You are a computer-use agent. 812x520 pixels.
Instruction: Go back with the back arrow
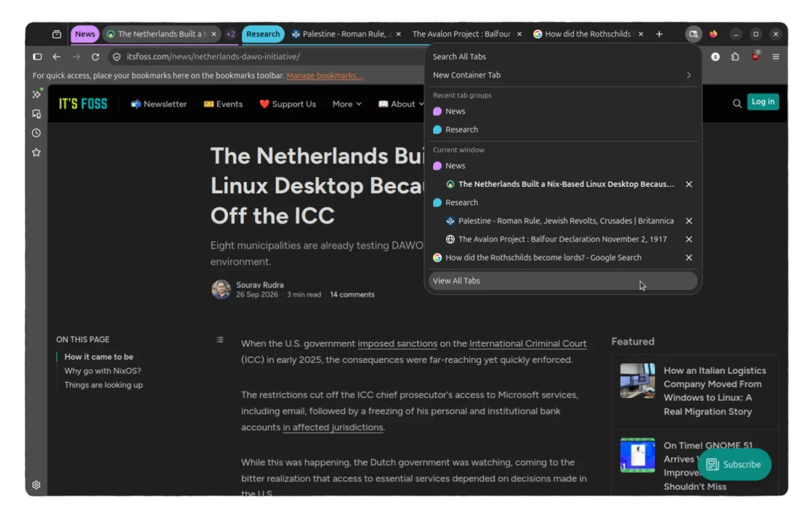pyautogui.click(x=57, y=57)
